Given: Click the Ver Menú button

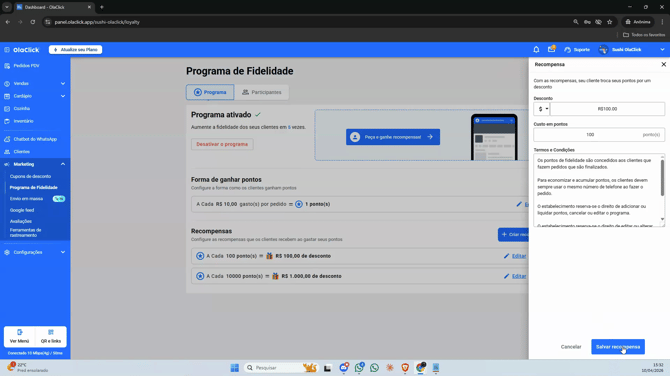Looking at the screenshot, I should [19, 336].
